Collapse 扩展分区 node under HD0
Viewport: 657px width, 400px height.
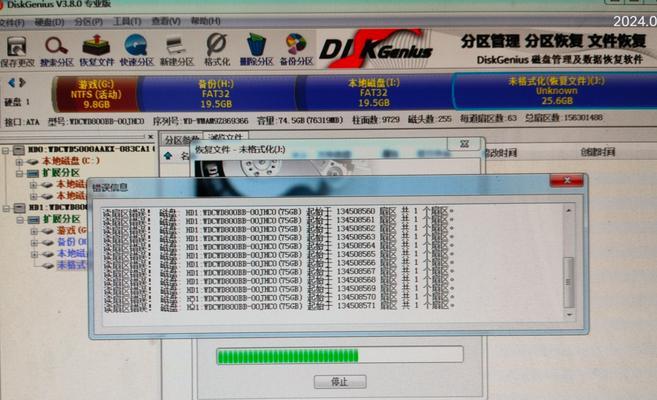pyautogui.click(x=19, y=173)
